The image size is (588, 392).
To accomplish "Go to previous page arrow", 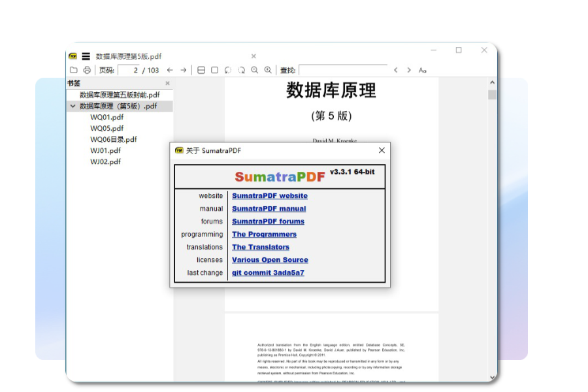I will [x=170, y=70].
